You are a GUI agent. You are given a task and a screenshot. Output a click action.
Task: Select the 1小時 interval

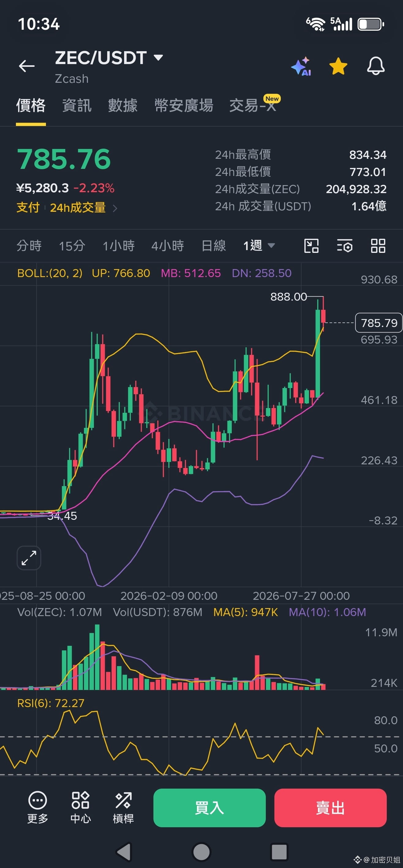[x=119, y=246]
